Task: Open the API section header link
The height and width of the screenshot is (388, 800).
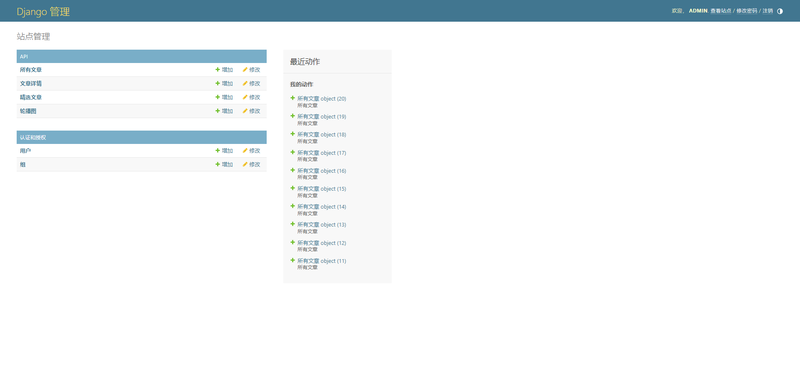Action: point(24,56)
